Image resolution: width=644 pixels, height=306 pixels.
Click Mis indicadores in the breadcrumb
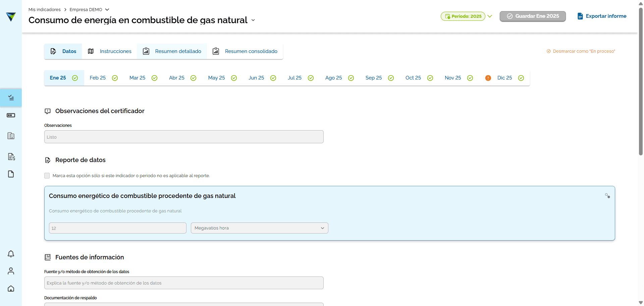click(x=45, y=10)
